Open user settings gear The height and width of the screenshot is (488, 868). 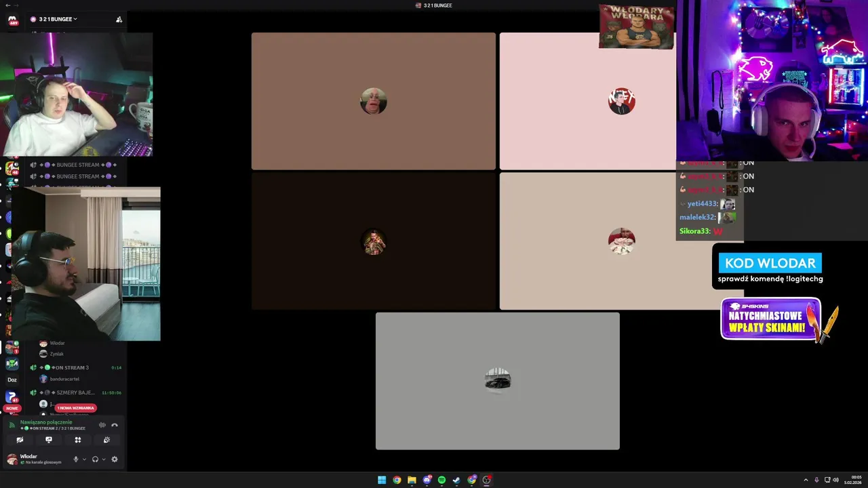(114, 459)
